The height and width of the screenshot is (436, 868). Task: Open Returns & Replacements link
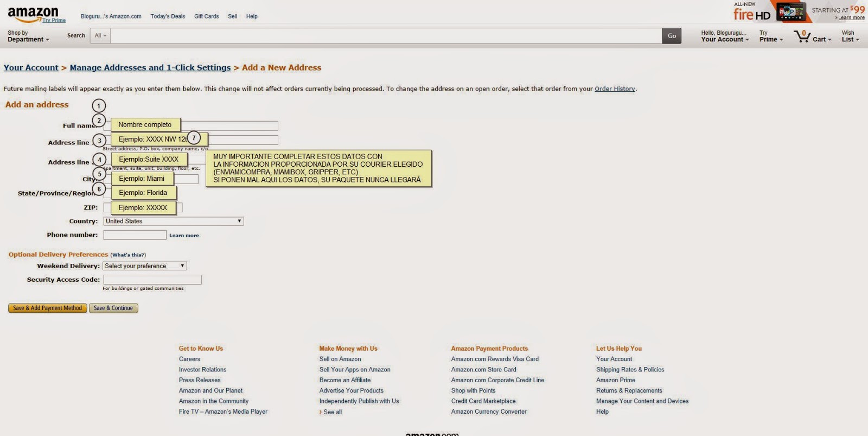(x=629, y=391)
